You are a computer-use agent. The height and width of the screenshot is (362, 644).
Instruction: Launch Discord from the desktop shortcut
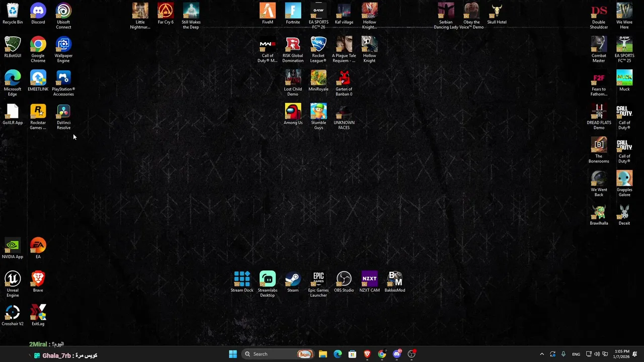[x=38, y=14]
